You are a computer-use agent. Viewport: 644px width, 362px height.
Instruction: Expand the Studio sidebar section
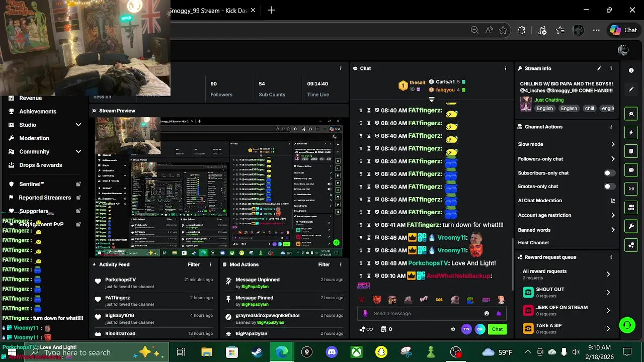pyautogui.click(x=78, y=125)
